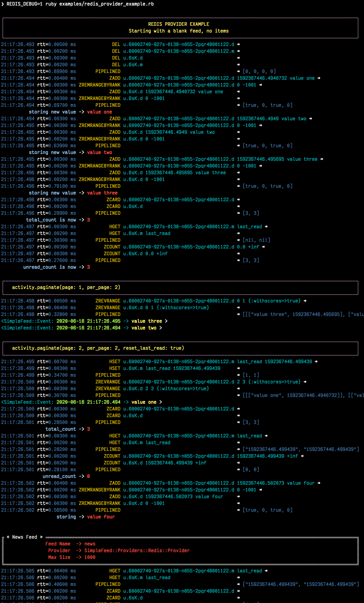Click 'storing new value -> value one'

click(71, 112)
